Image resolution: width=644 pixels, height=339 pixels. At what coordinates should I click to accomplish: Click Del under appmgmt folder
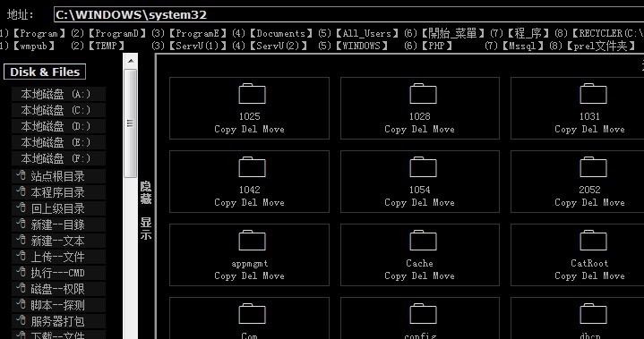pos(249,275)
